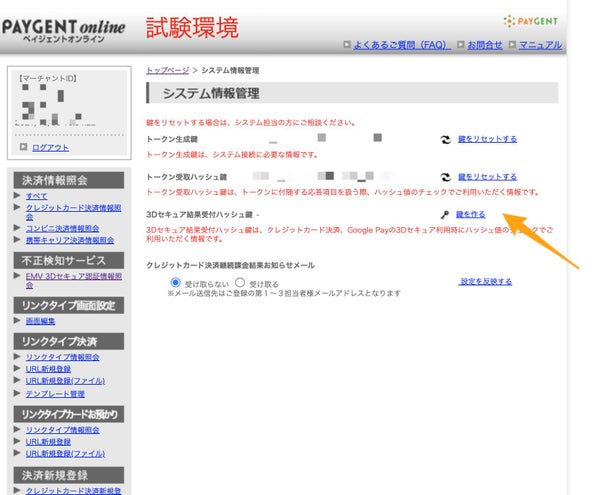Click the arrow bullet beside 画面編集
Screen dimensions: 600x495
[x=17, y=320]
